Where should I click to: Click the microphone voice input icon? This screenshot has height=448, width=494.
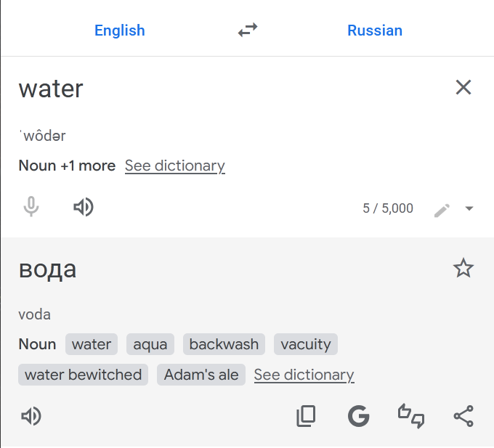(31, 208)
